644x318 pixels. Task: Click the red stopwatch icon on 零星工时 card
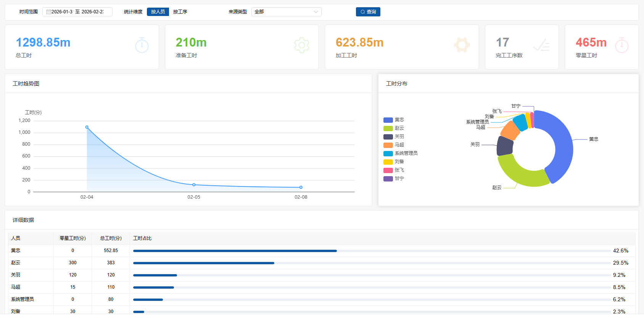pyautogui.click(x=621, y=45)
